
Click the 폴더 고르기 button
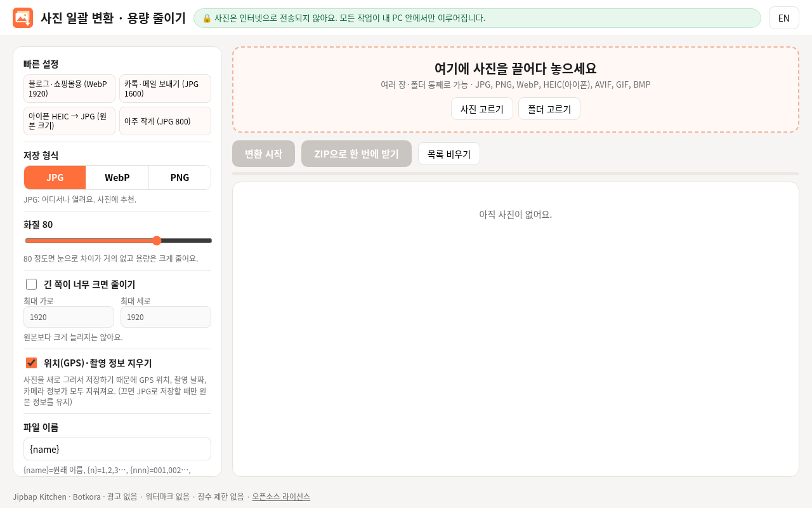tap(549, 109)
